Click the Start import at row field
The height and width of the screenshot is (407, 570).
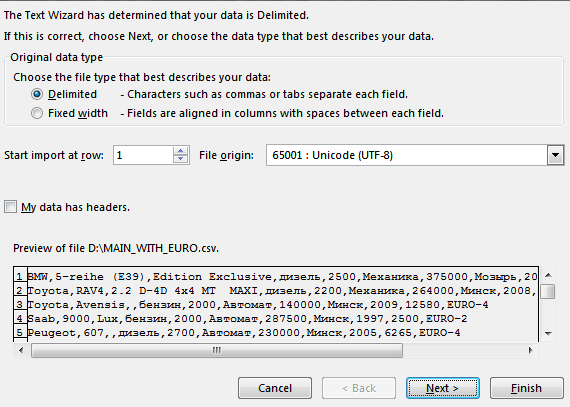click(x=143, y=155)
